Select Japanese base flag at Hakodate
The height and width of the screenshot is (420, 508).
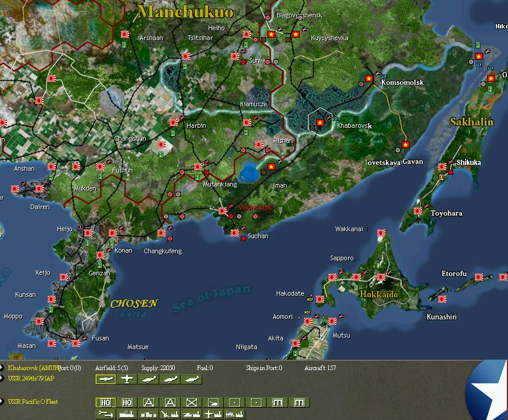tap(320, 299)
